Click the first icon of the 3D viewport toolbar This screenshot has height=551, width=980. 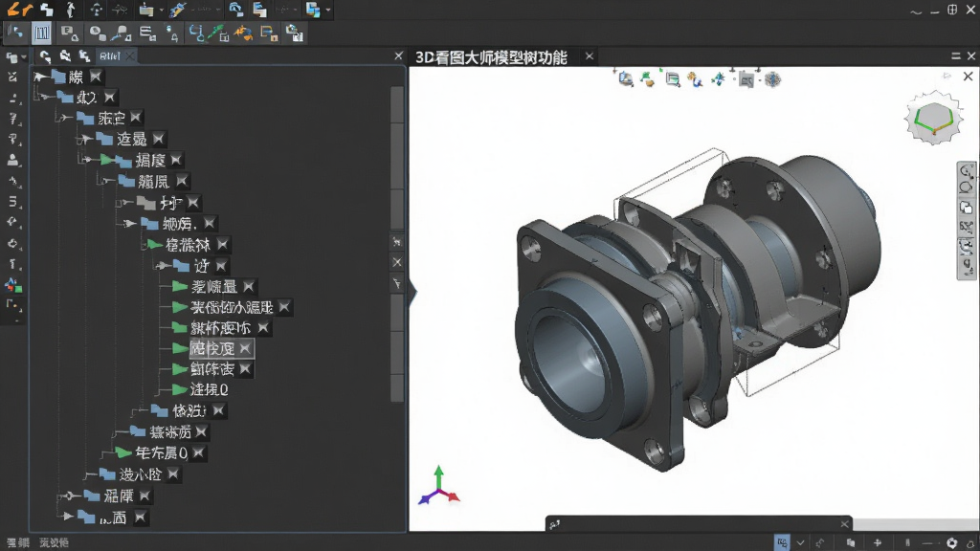click(626, 79)
